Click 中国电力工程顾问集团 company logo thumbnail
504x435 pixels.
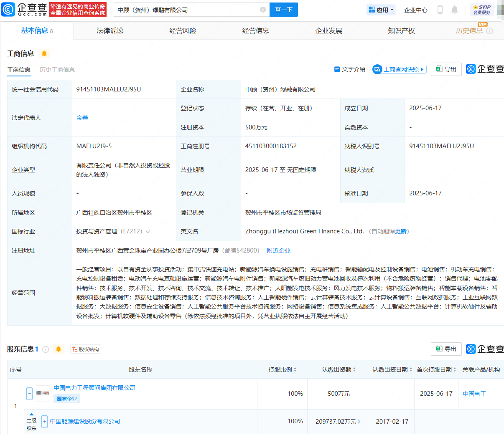pyautogui.click(x=43, y=393)
